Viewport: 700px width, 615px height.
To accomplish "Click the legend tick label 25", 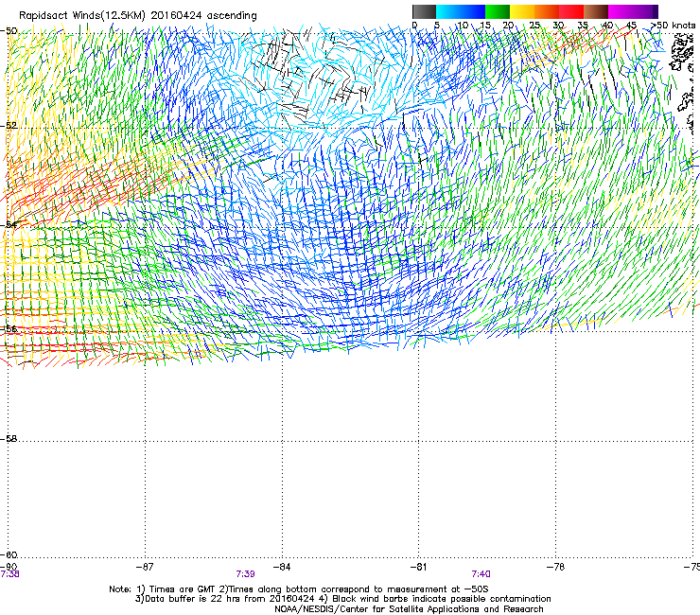I will 534,26.
